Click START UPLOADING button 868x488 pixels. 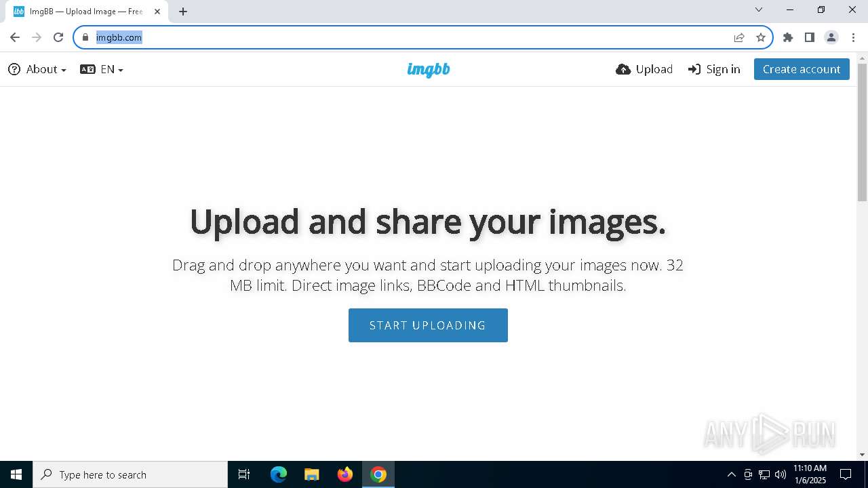[x=428, y=325]
